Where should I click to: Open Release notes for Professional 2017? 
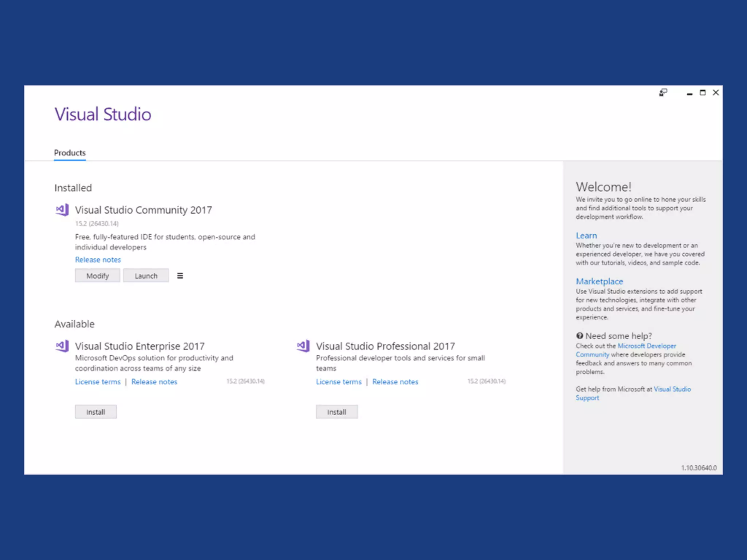395,382
